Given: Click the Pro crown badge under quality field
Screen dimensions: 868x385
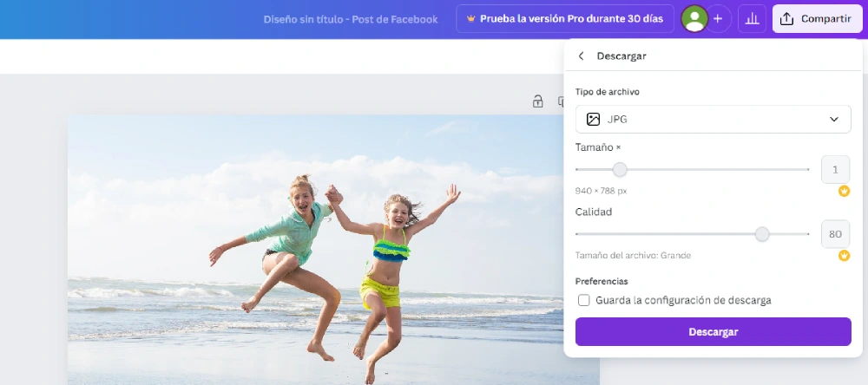Looking at the screenshot, I should [844, 256].
